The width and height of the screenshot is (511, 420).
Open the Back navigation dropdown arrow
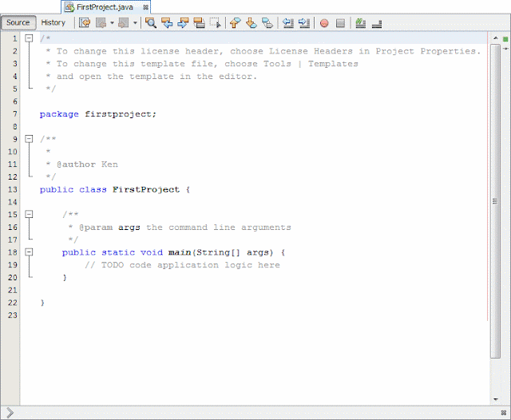[112, 23]
